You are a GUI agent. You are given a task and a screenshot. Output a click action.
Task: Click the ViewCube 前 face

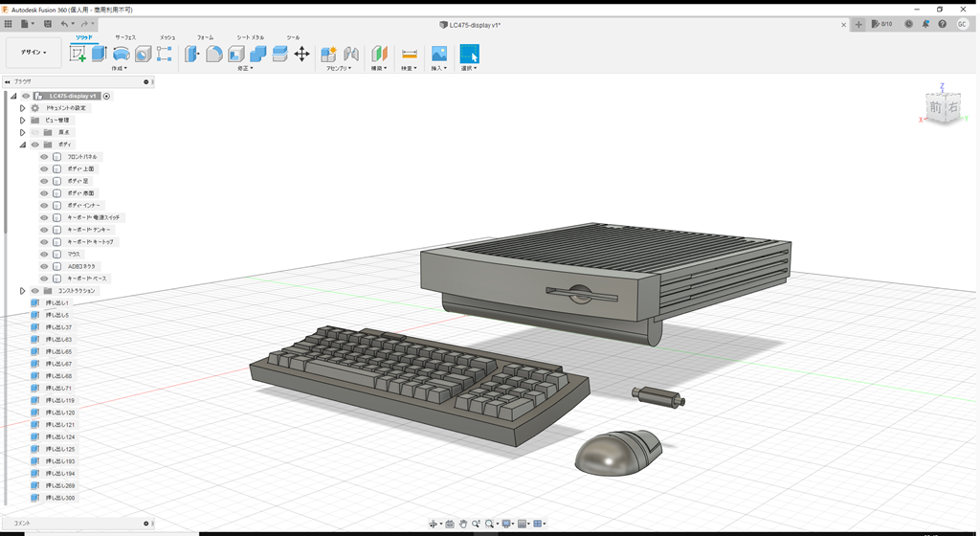point(936,108)
